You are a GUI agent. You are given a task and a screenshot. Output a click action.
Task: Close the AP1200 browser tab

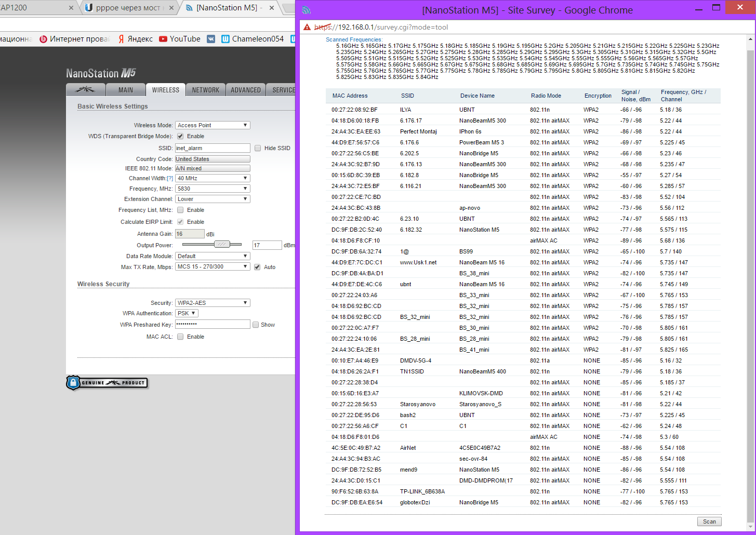pyautogui.click(x=71, y=8)
